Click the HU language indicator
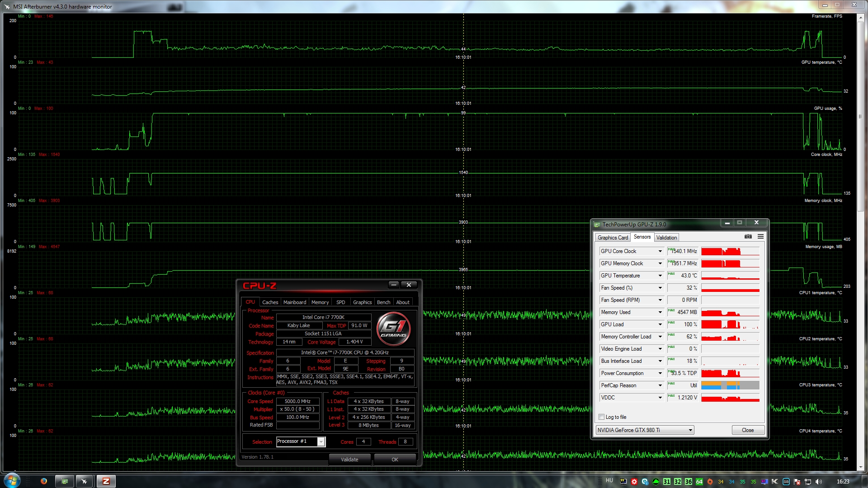The image size is (868, 488). [609, 480]
